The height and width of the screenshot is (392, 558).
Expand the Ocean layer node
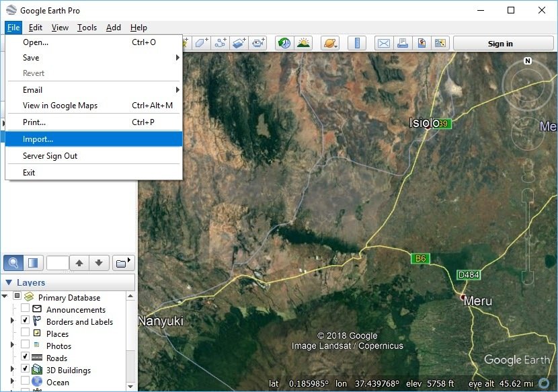click(12, 381)
